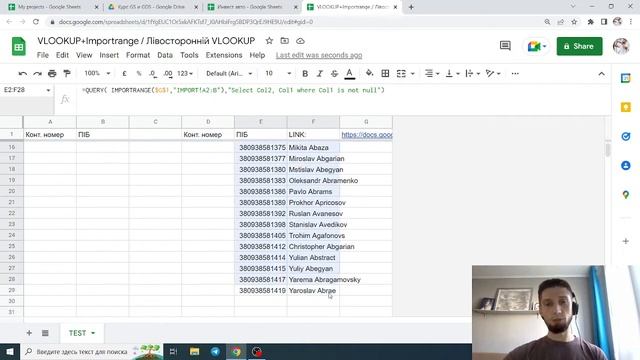The image size is (640, 360).
Task: Open the Insert menu
Action: 109,55
